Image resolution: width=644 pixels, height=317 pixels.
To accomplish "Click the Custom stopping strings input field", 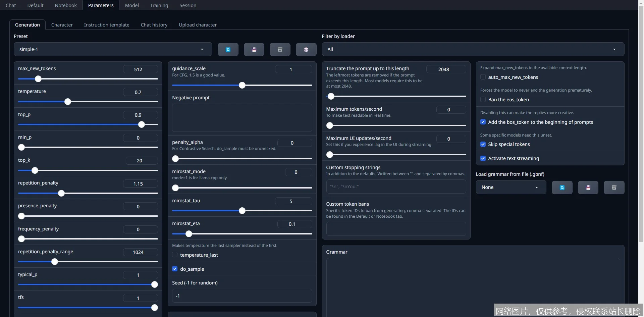I will pyautogui.click(x=396, y=187).
